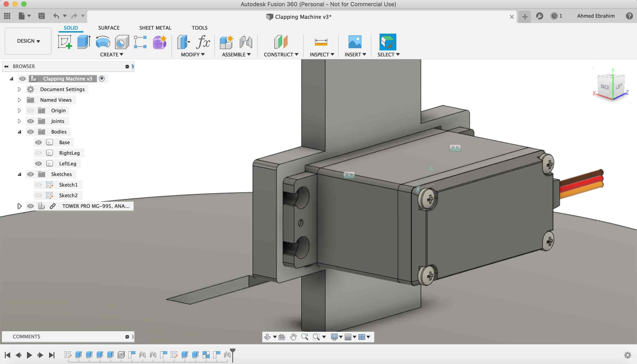Select the Create Form purple icon
This screenshot has width=637, height=364.
(x=160, y=42)
